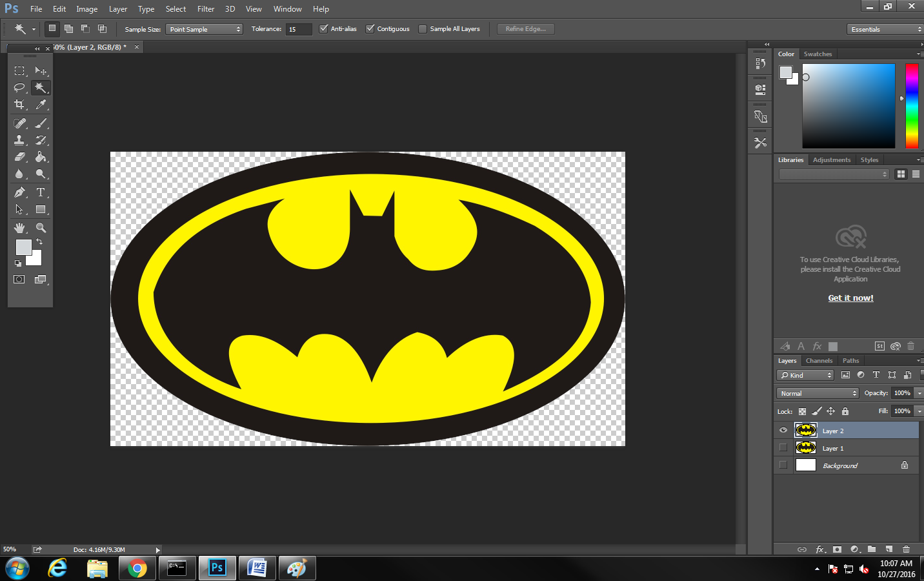
Task: Add a layer mask
Action: pyautogui.click(x=837, y=549)
